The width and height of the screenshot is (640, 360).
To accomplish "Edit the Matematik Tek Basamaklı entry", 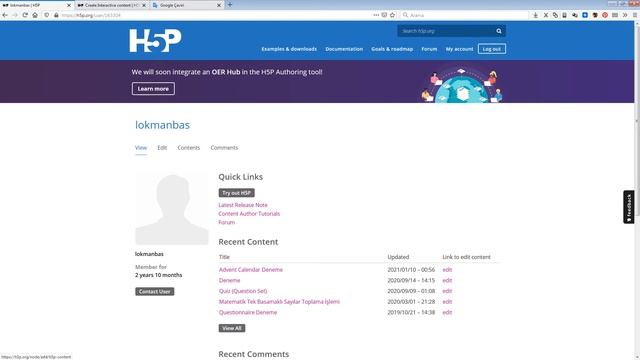I will [x=447, y=302].
